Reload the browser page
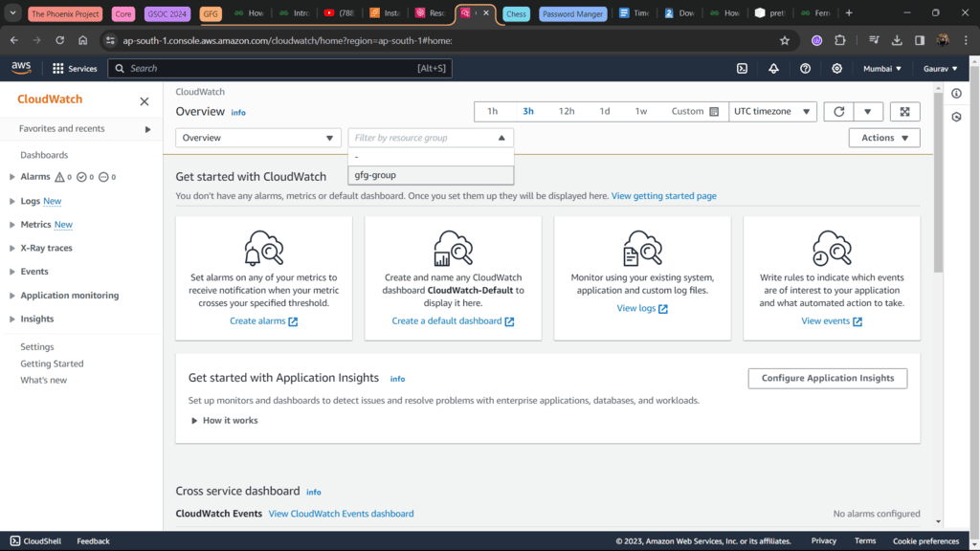Image resolution: width=980 pixels, height=551 pixels. 60,40
